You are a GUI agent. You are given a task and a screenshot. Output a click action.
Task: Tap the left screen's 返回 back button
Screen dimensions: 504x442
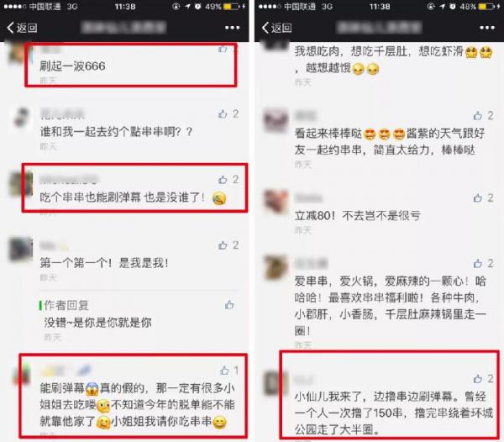coord(22,28)
